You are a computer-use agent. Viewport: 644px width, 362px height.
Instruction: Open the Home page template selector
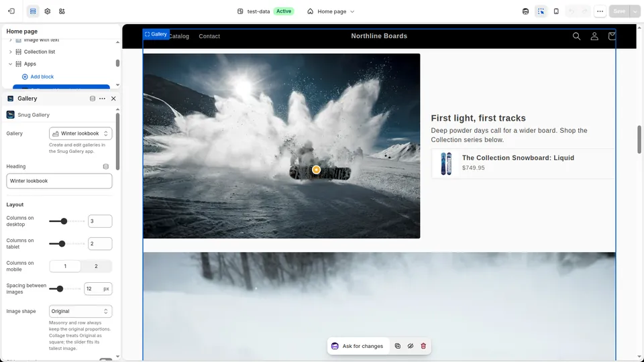(x=331, y=11)
